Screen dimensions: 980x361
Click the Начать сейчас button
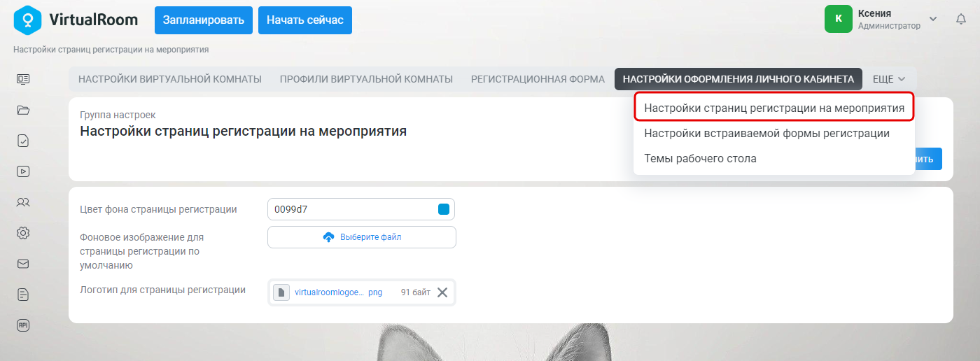tap(305, 20)
